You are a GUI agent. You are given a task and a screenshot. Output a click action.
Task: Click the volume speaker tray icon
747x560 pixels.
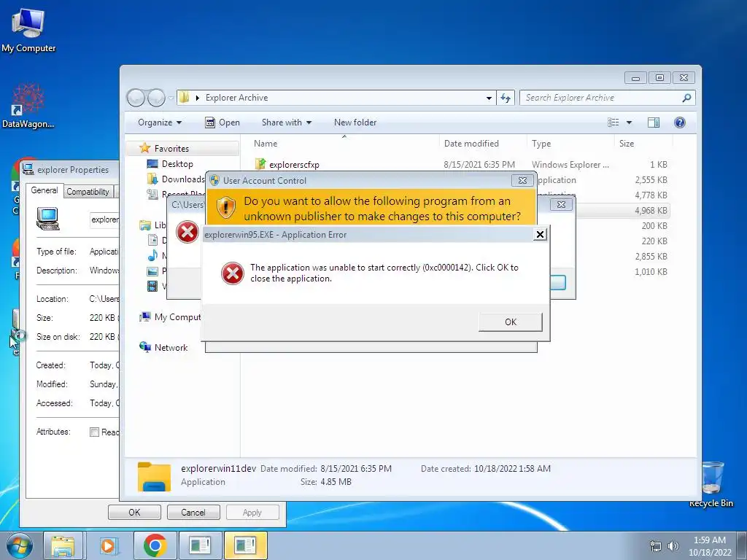click(x=673, y=546)
